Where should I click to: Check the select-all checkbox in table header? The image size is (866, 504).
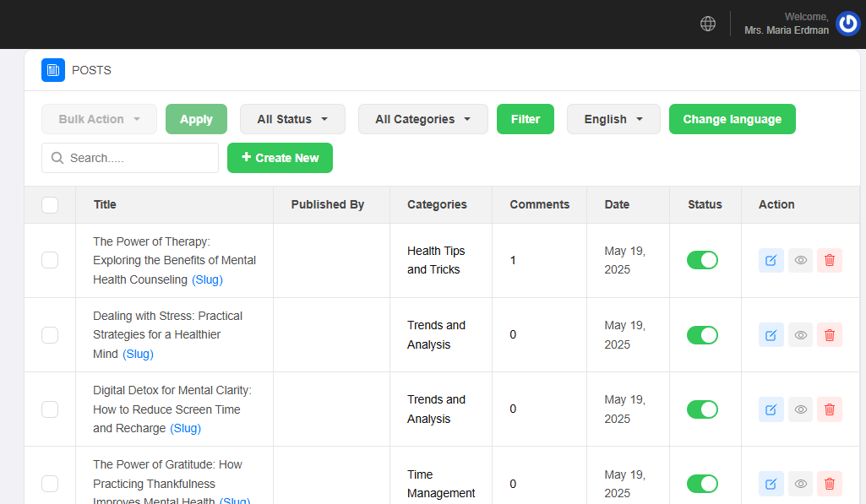[50, 204]
